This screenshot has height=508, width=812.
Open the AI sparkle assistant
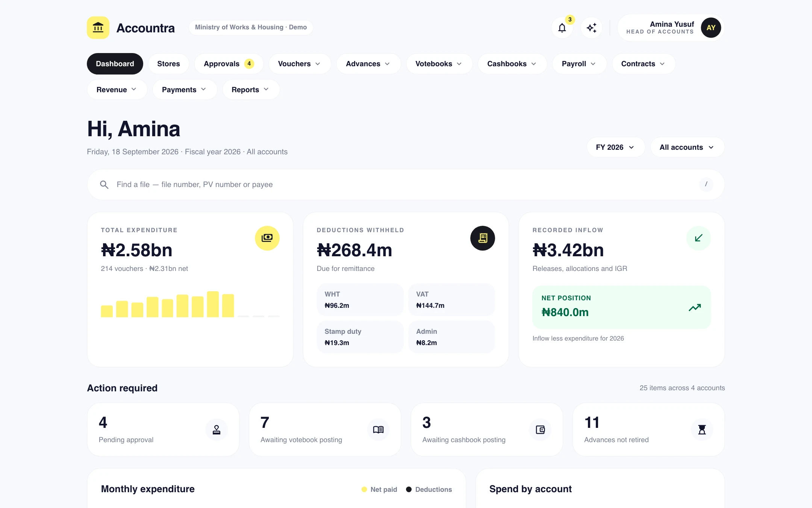(591, 28)
